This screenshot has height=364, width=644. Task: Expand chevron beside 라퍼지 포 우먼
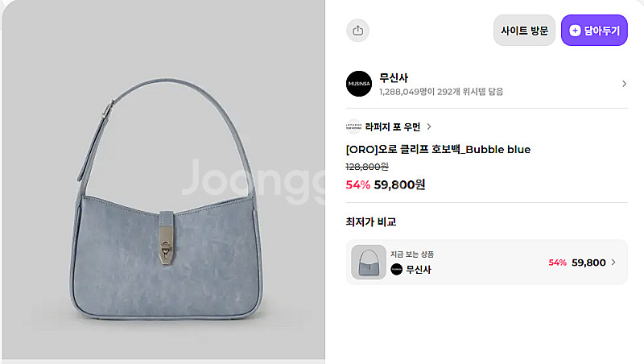point(429,126)
